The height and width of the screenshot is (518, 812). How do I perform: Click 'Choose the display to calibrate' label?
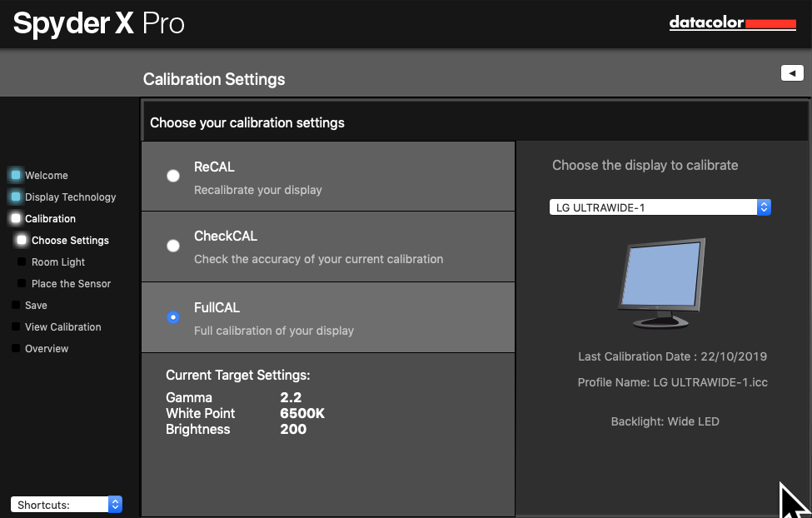645,165
